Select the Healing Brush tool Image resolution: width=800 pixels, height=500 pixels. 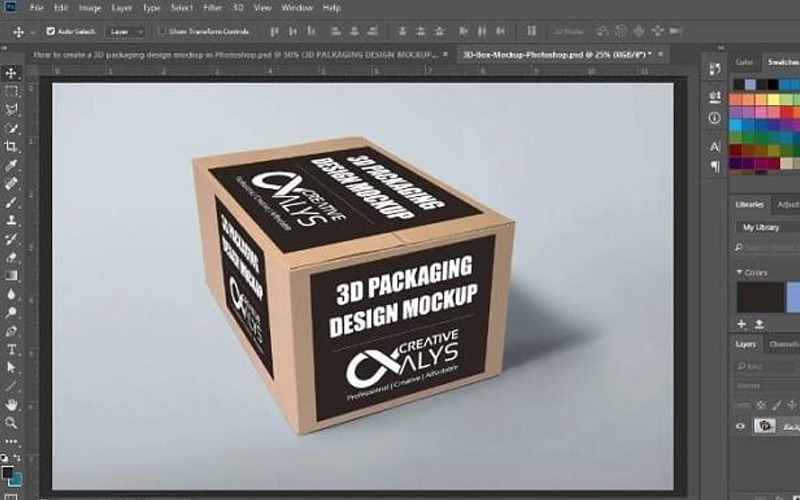tap(11, 184)
